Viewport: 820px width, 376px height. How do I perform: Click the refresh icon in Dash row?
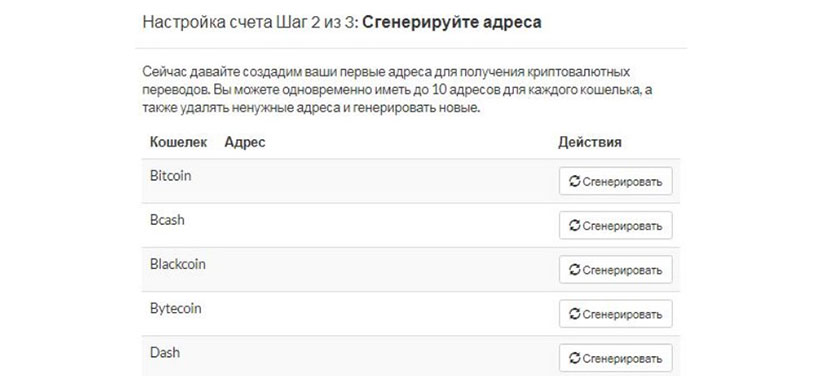tap(575, 358)
